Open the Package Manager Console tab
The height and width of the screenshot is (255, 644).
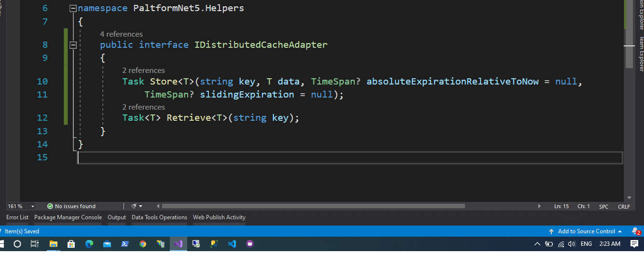tap(68, 217)
